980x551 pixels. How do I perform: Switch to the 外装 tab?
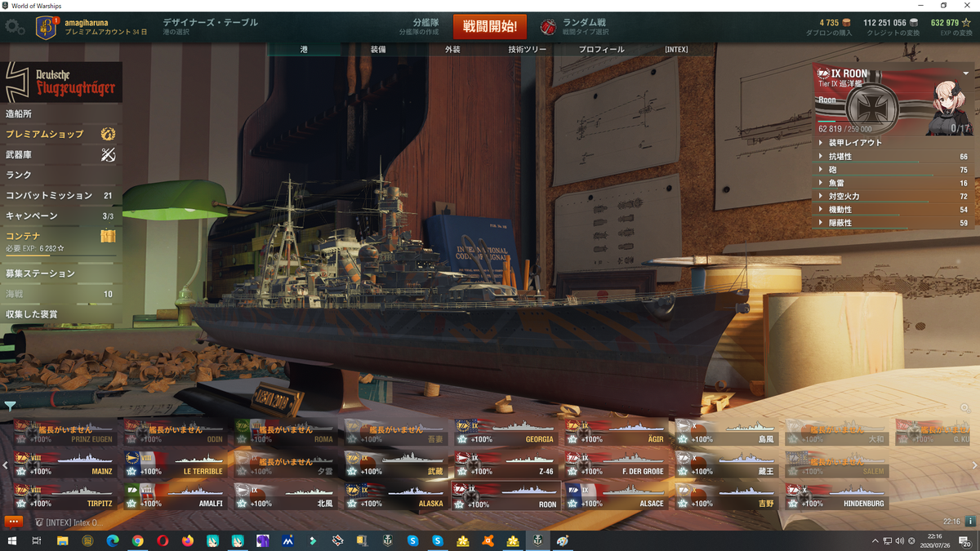point(452,49)
